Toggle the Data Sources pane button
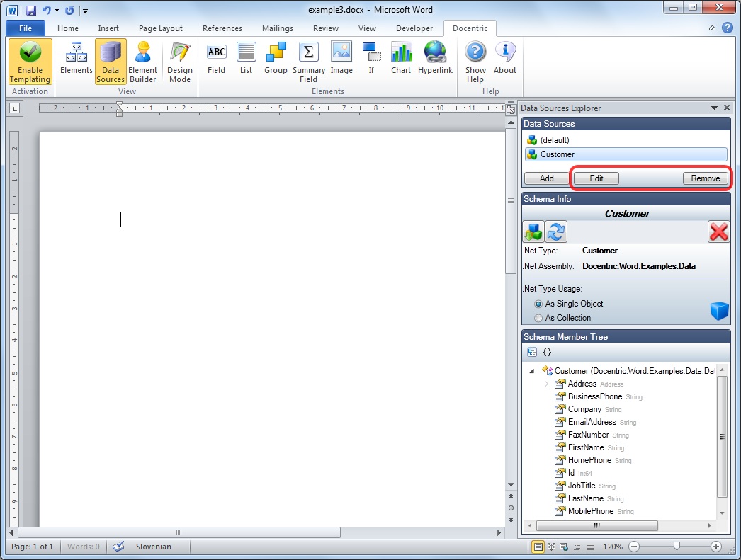Screen dimensions: 741x560 pyautogui.click(x=111, y=62)
